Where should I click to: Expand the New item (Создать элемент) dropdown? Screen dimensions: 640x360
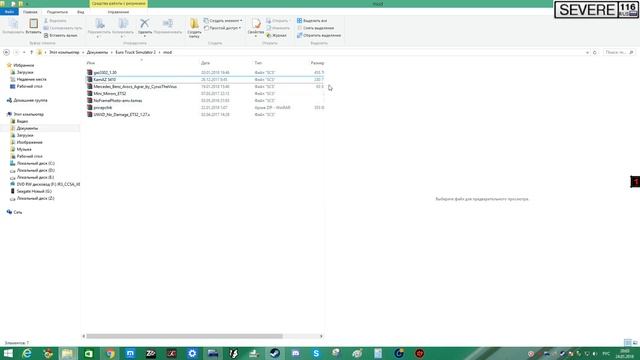click(223, 20)
